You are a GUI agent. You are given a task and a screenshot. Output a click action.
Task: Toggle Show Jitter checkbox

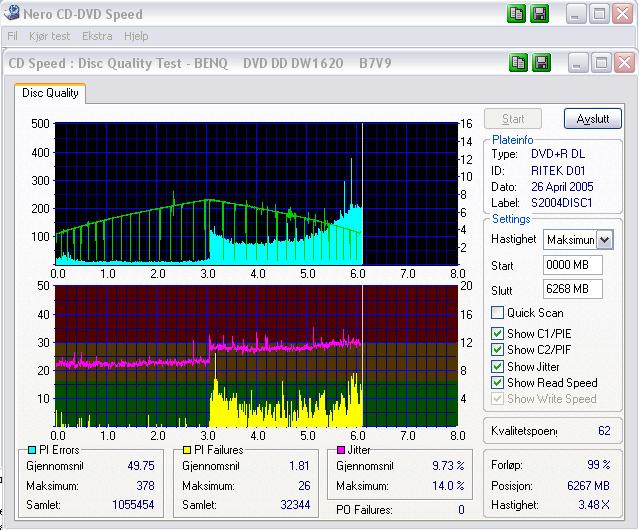tap(497, 366)
